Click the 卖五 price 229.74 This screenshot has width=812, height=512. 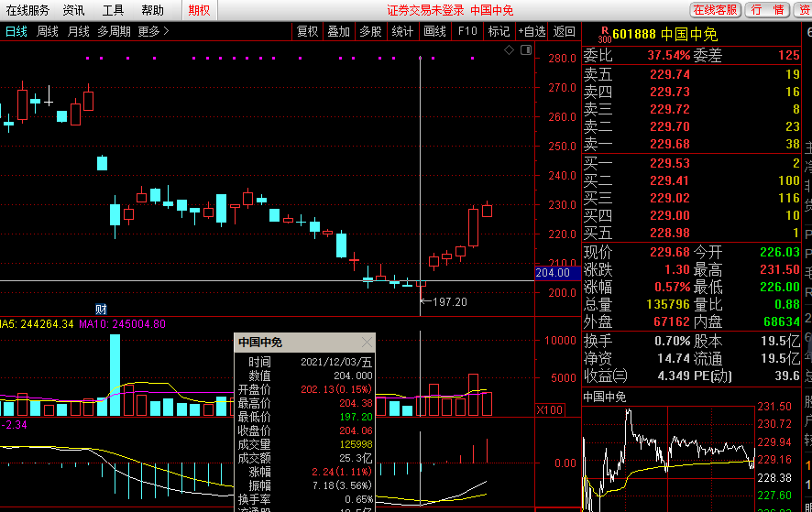click(670, 74)
